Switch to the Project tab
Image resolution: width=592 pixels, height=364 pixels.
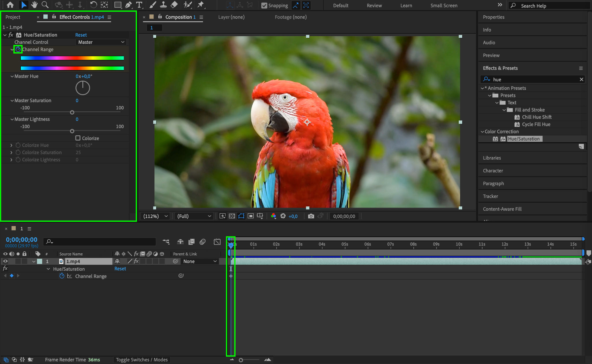point(13,17)
